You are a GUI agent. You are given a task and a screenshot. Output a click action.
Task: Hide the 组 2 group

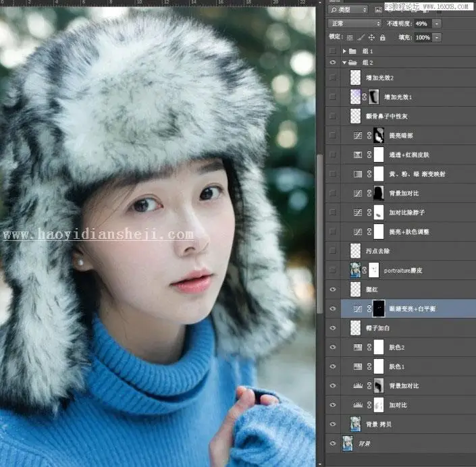click(x=333, y=62)
